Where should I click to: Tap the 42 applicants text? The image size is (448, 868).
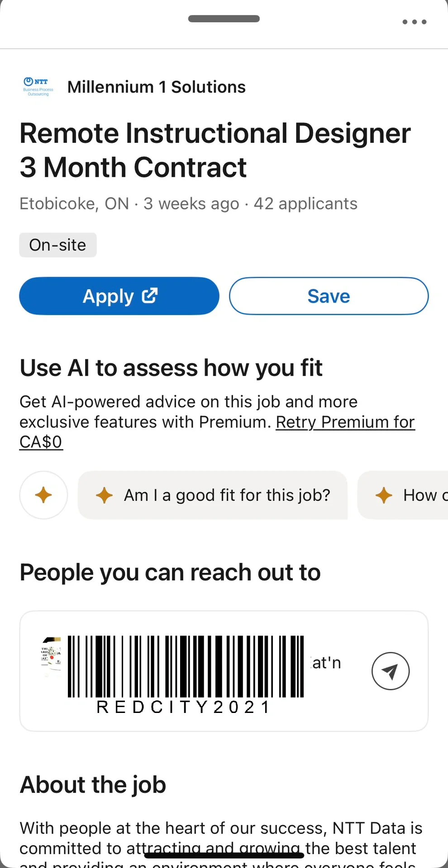(x=305, y=203)
